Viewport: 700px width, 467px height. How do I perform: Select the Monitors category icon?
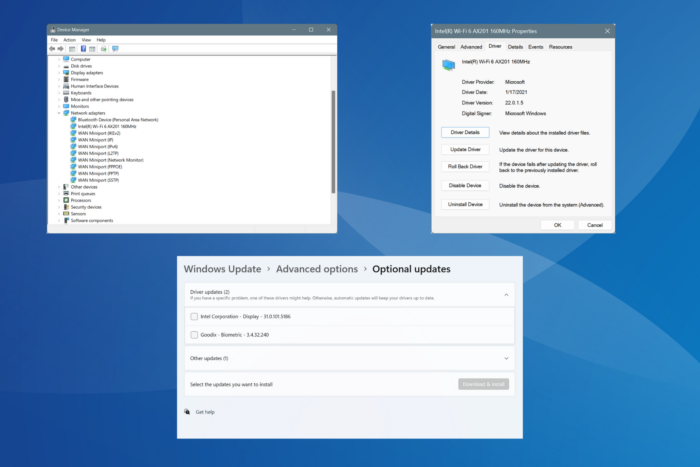[66, 106]
